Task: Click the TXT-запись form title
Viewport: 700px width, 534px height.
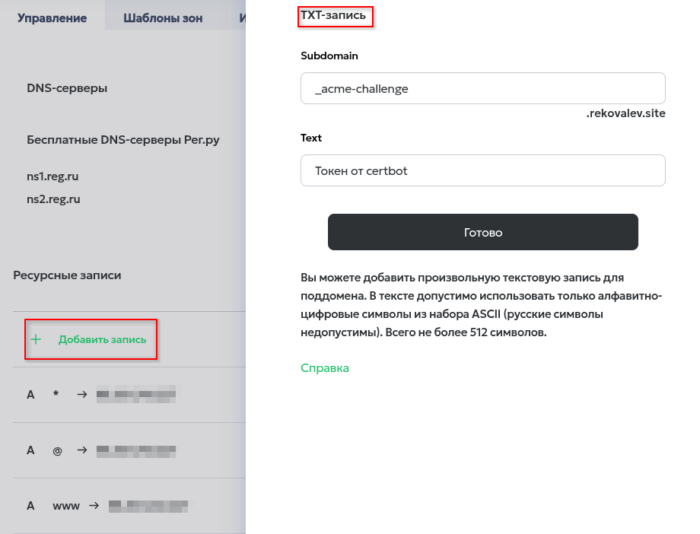Action: [334, 16]
